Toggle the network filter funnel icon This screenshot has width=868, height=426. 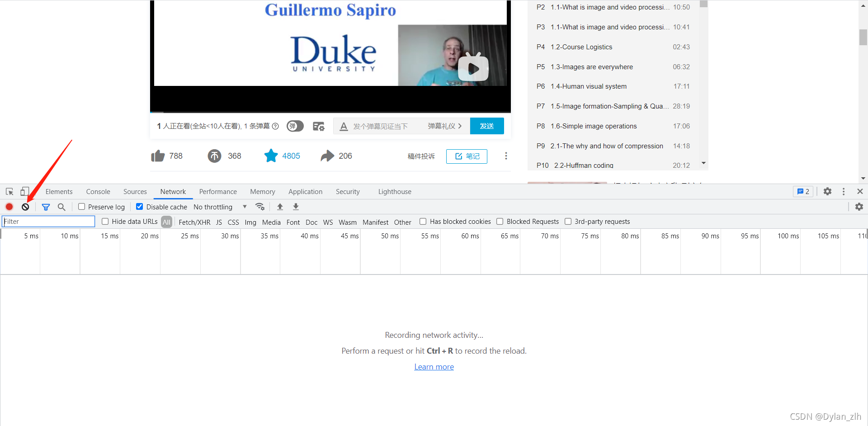[46, 207]
